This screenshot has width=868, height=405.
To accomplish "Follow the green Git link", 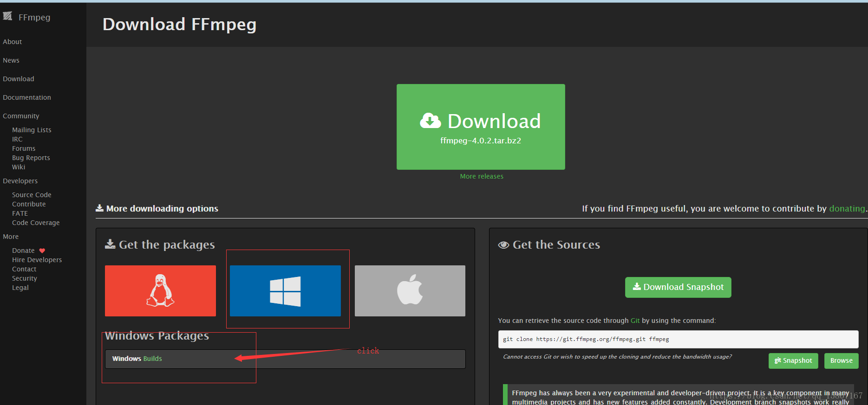I will tap(635, 321).
